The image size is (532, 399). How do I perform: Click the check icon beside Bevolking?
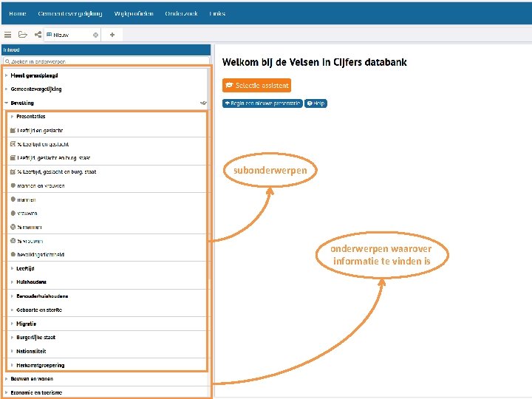pyautogui.click(x=203, y=103)
